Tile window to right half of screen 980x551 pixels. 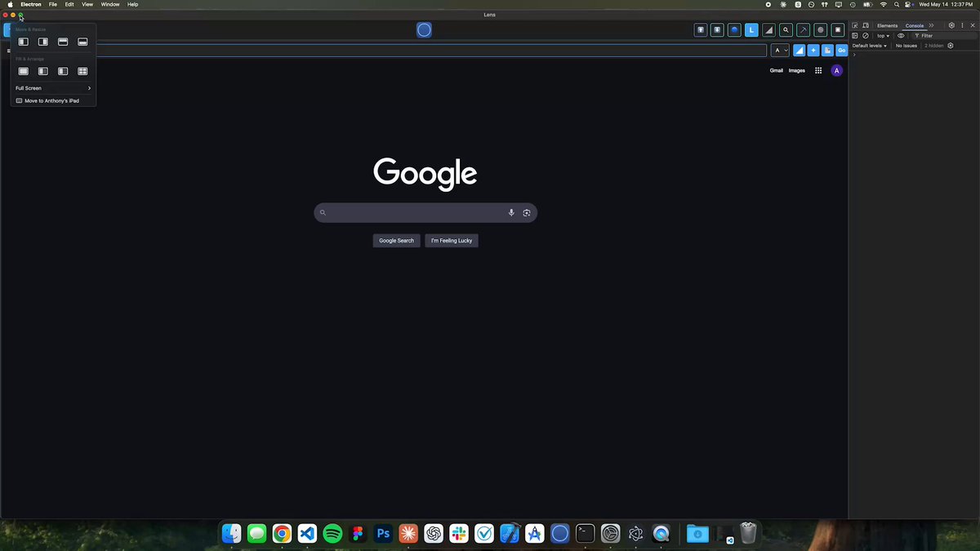point(43,42)
